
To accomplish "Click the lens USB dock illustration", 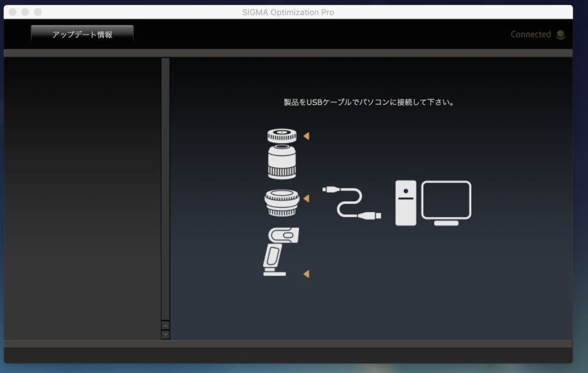I will 282,136.
